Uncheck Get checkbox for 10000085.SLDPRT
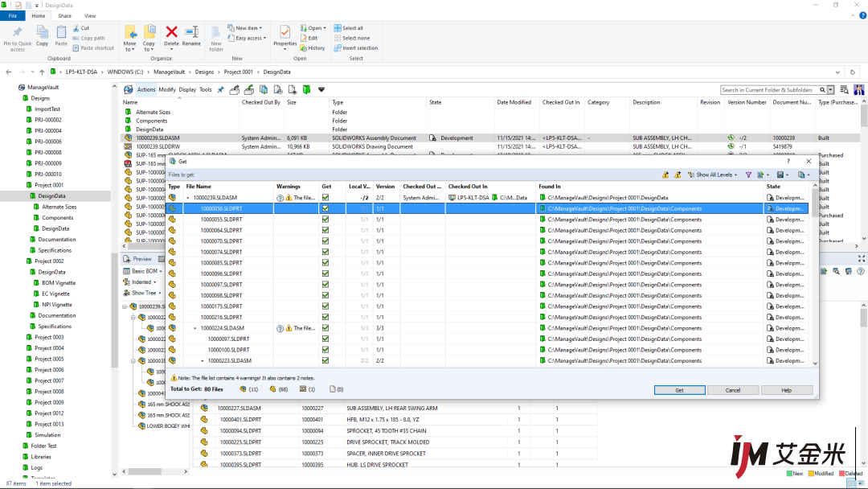This screenshot has height=489, width=868. tap(325, 263)
